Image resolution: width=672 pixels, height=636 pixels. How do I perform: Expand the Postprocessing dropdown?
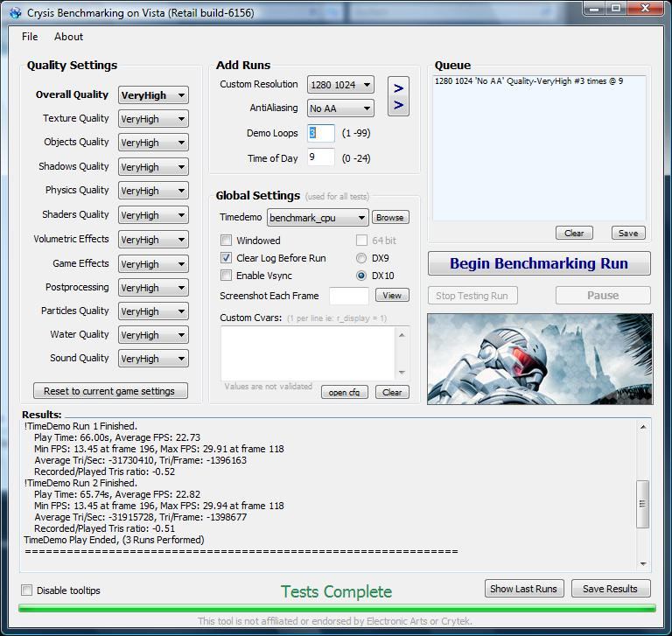[x=153, y=288]
